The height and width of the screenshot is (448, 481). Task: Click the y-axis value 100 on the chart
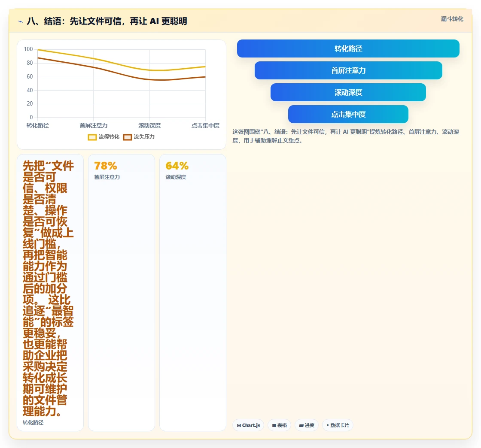(x=28, y=49)
